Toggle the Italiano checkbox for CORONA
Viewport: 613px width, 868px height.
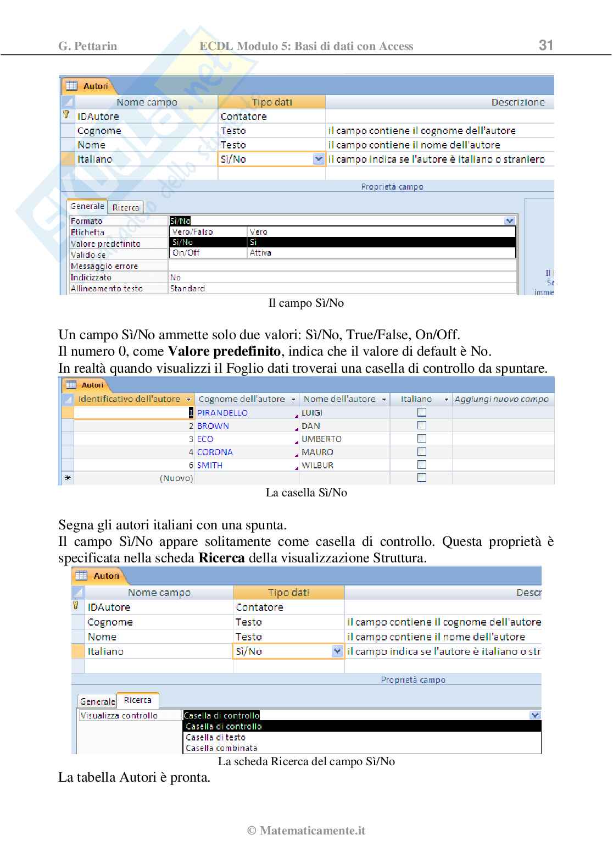422,452
